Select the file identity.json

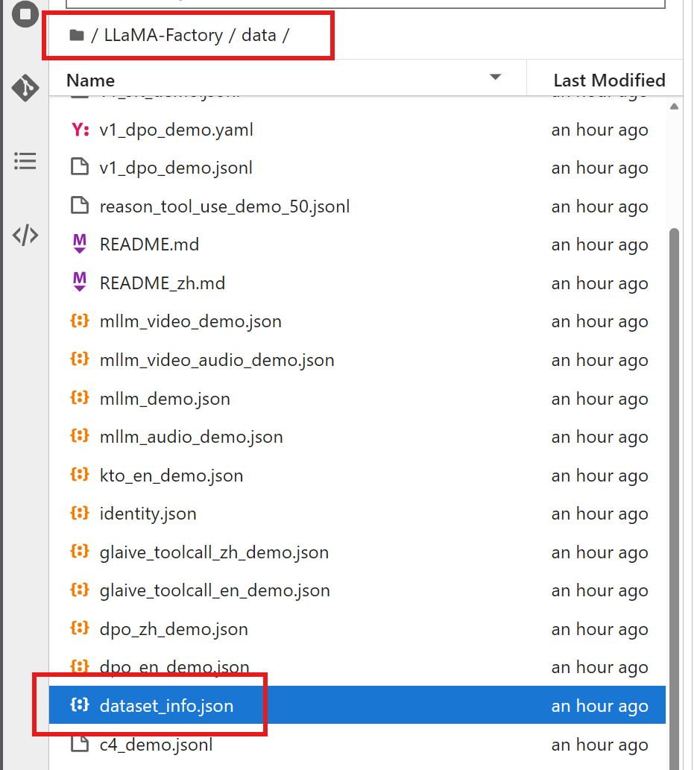(357, 514)
